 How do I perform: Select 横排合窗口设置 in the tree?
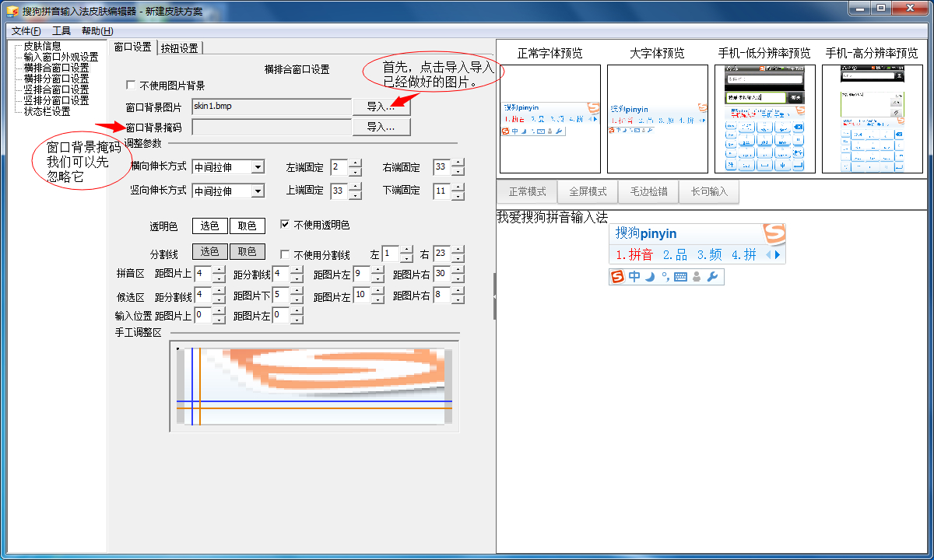56,68
